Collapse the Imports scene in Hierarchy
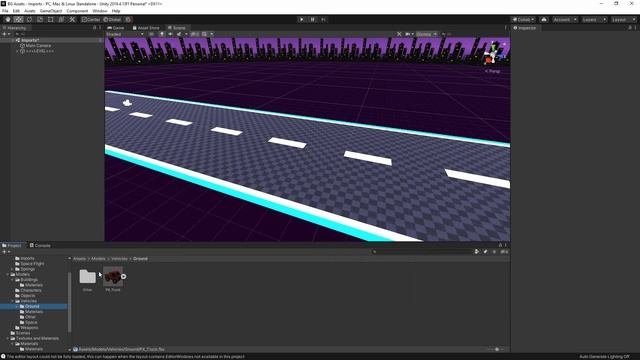Screen dimensions: 640x360 coord(13,40)
